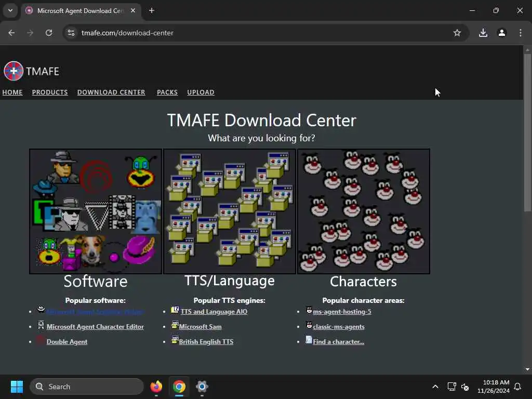Click icon beside Microsoft Agent Character Editor

pos(41,325)
